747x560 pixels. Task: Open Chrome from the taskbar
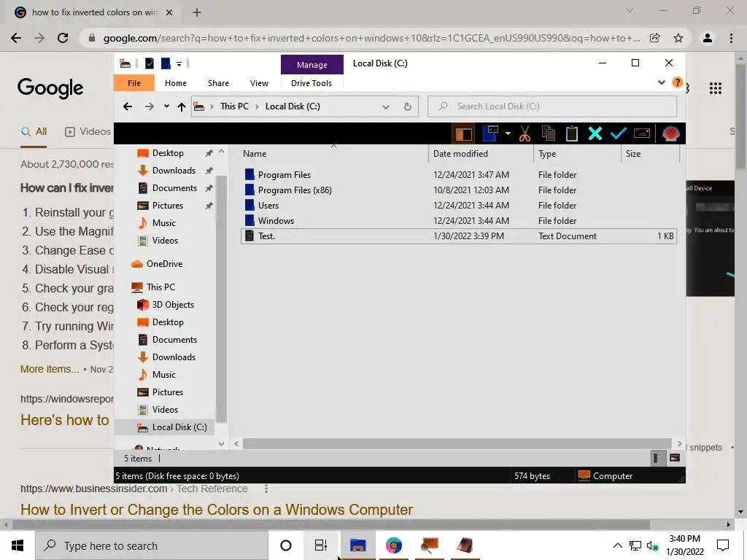pos(393,545)
